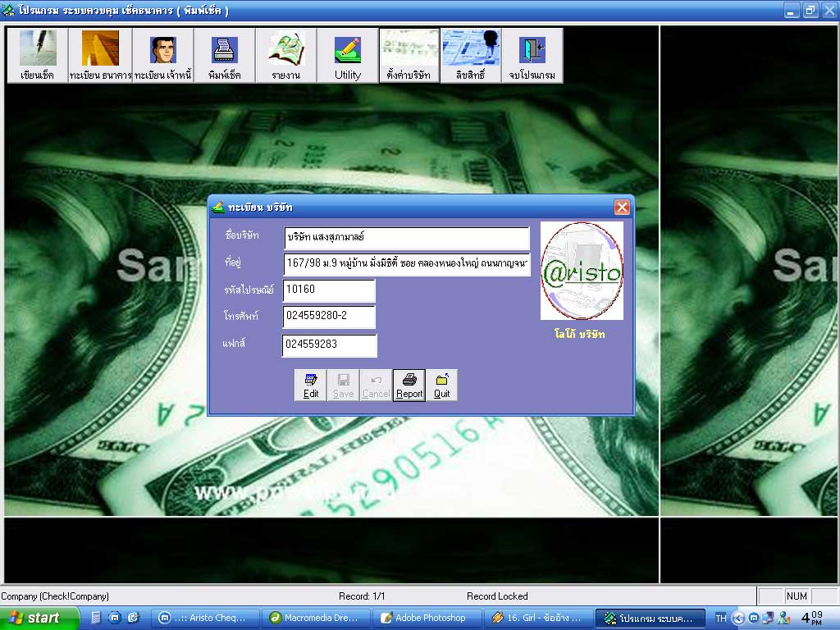Open the รายงาน reports icon
Screen dimensions: 840x630
tap(285, 55)
